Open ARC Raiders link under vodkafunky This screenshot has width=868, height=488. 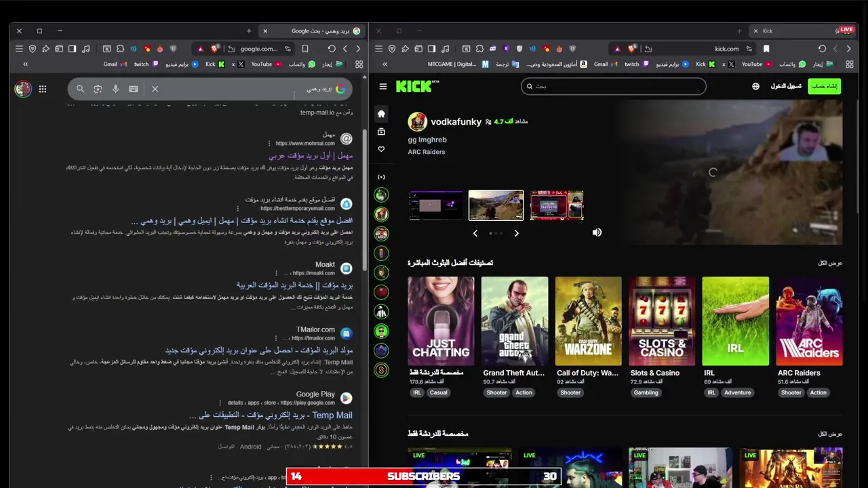pos(427,152)
